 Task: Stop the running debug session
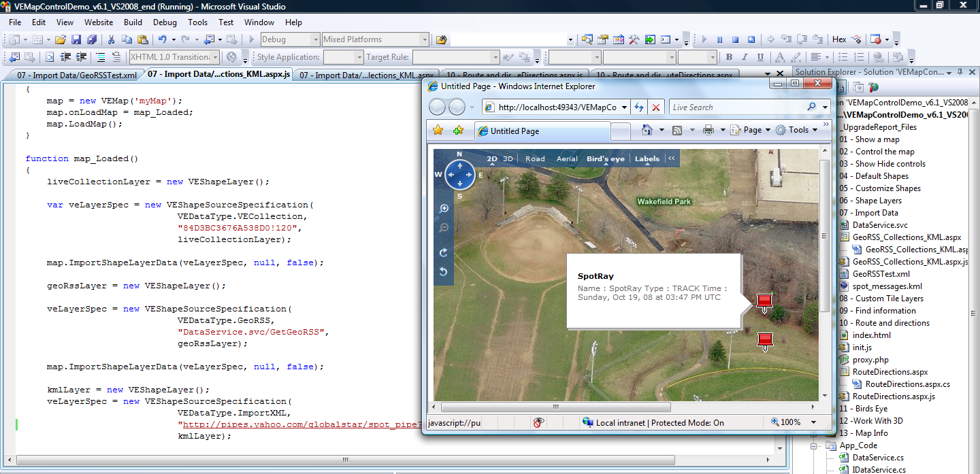click(735, 39)
